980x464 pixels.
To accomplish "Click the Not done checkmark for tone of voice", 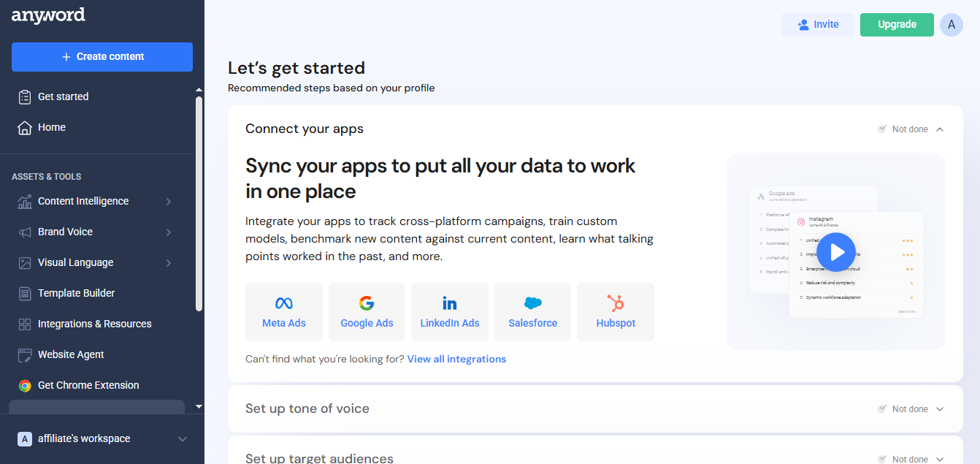I will [882, 408].
